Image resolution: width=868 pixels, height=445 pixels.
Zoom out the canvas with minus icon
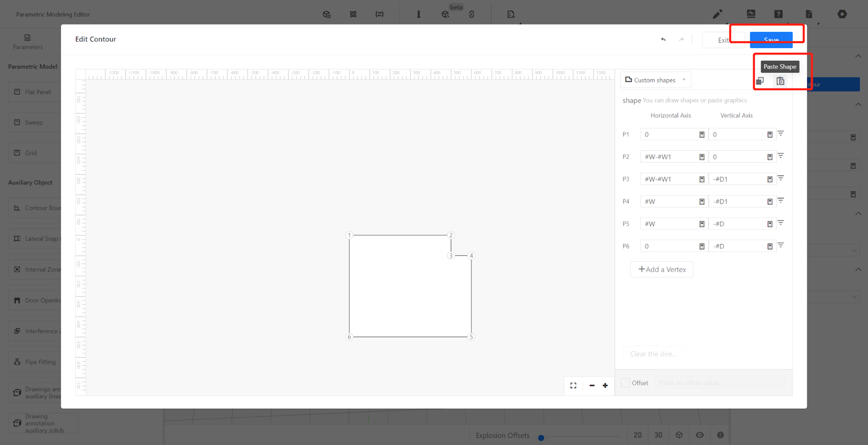tap(592, 385)
